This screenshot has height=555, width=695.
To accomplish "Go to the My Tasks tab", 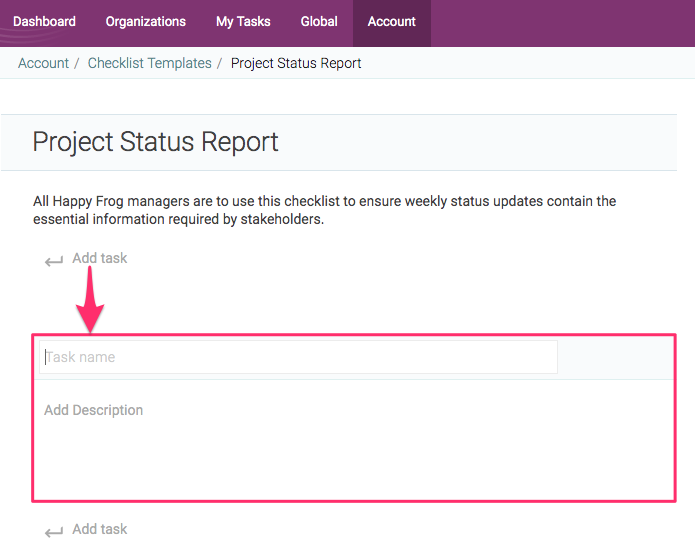I will click(243, 21).
